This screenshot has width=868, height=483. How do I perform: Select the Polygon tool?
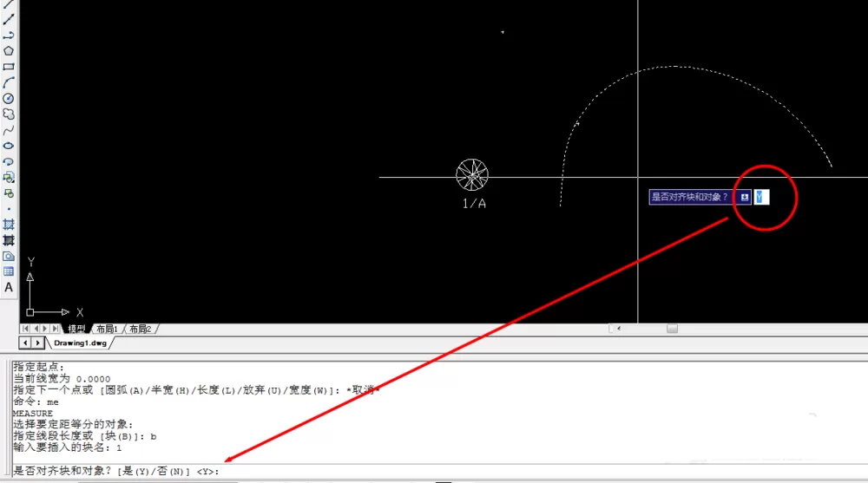pos(9,51)
